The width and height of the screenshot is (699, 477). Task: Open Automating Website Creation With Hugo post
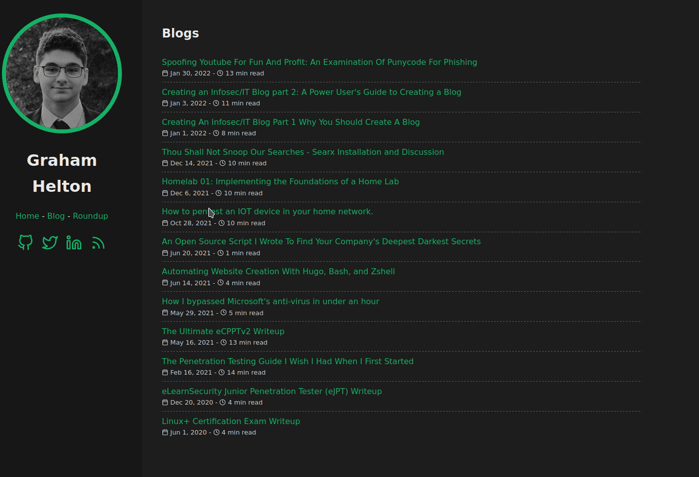tap(278, 271)
